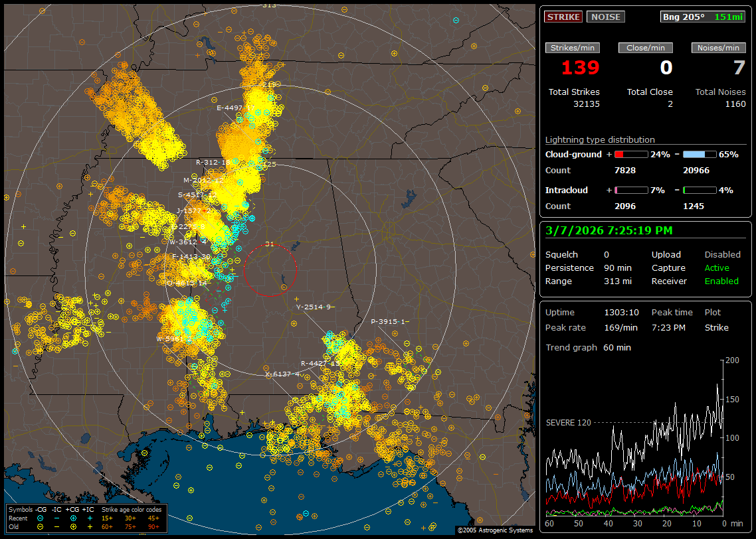Click the date and time display
756x539 pixels.
pos(609,230)
